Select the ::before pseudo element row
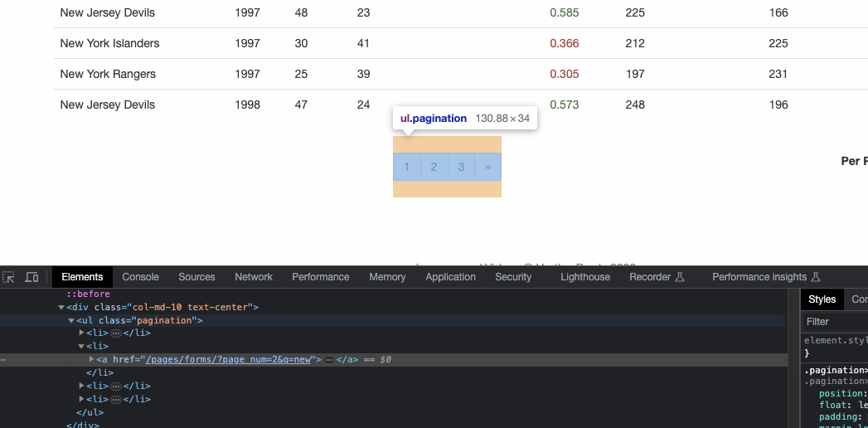Viewport: 868px width, 428px height. coord(88,294)
